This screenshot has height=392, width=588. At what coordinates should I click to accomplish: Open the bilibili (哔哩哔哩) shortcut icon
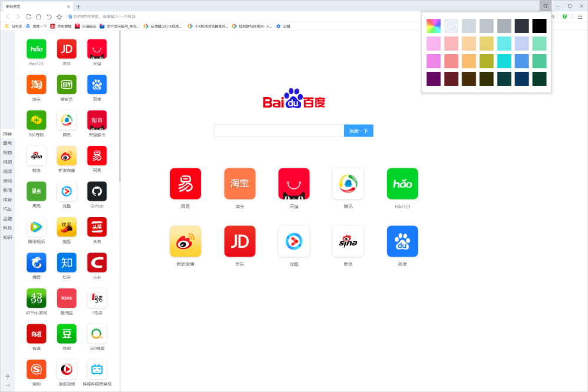(x=97, y=370)
